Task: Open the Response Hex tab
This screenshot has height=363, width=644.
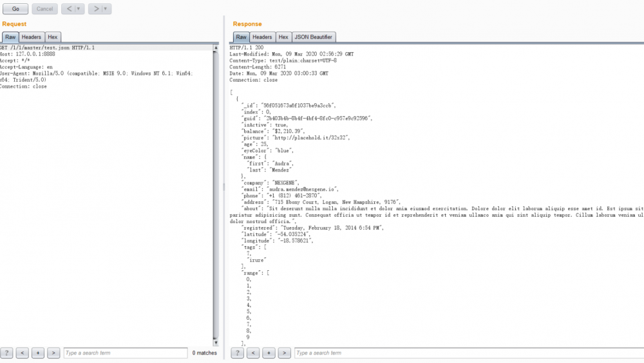Action: pos(283,37)
